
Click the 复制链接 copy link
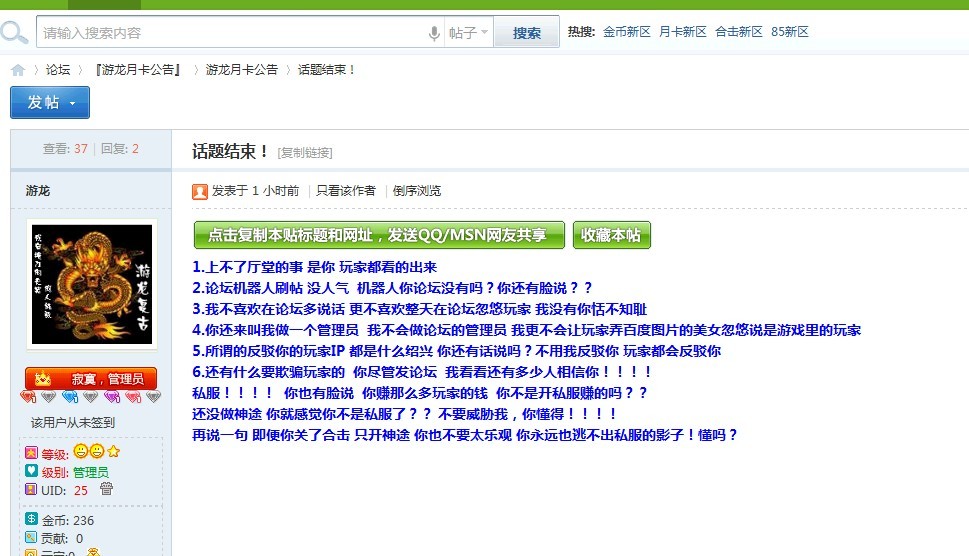(x=305, y=153)
